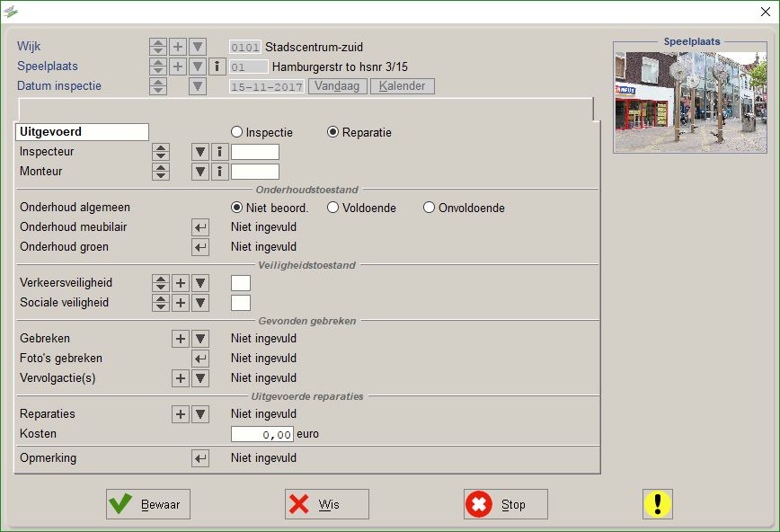
Task: Select Niet beoord. for Onderhoud algemeen
Action: pyautogui.click(x=237, y=208)
